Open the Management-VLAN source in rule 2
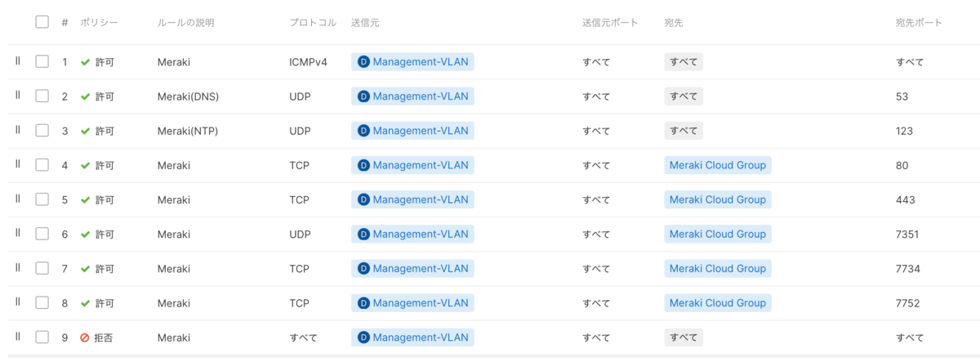This screenshot has height=358, width=980. click(x=412, y=96)
